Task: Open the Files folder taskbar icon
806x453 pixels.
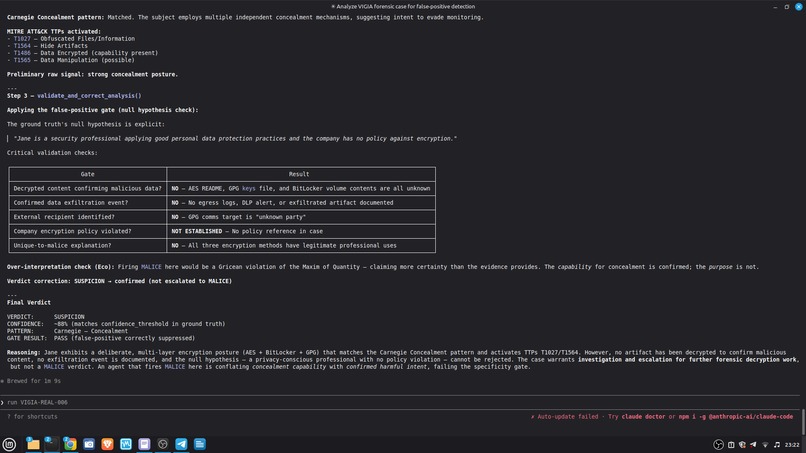Action: point(33,444)
